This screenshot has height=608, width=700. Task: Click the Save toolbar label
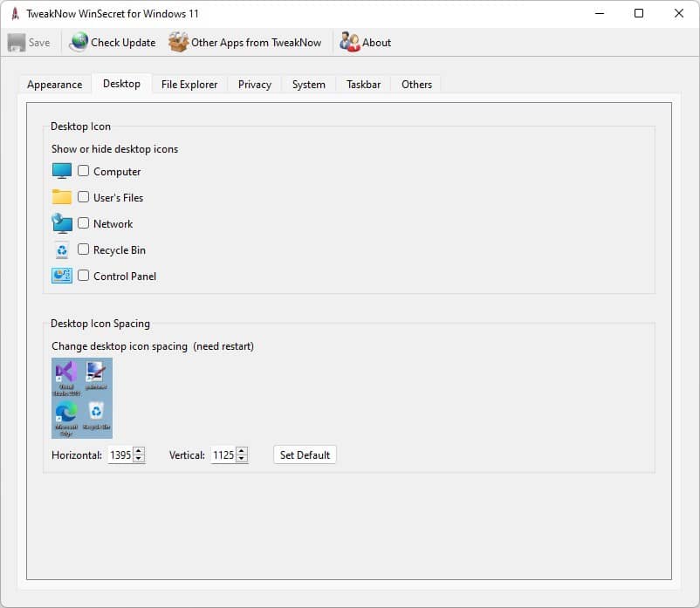(39, 43)
